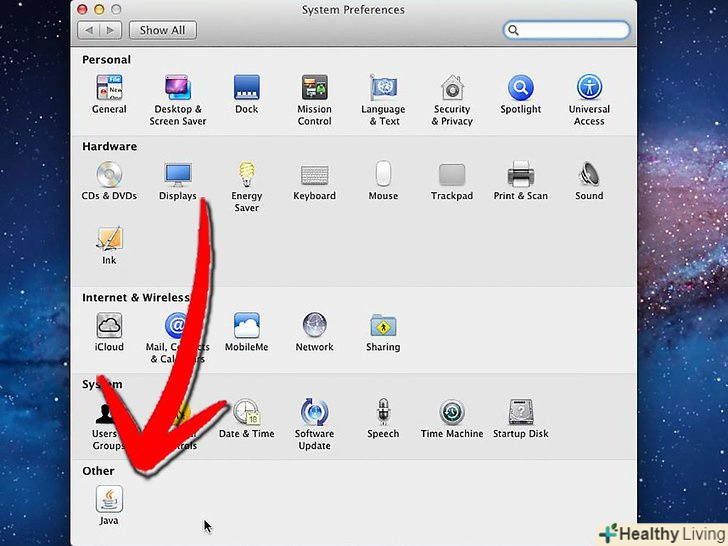
Task: Minimize with the yellow window button
Action: coord(99,9)
